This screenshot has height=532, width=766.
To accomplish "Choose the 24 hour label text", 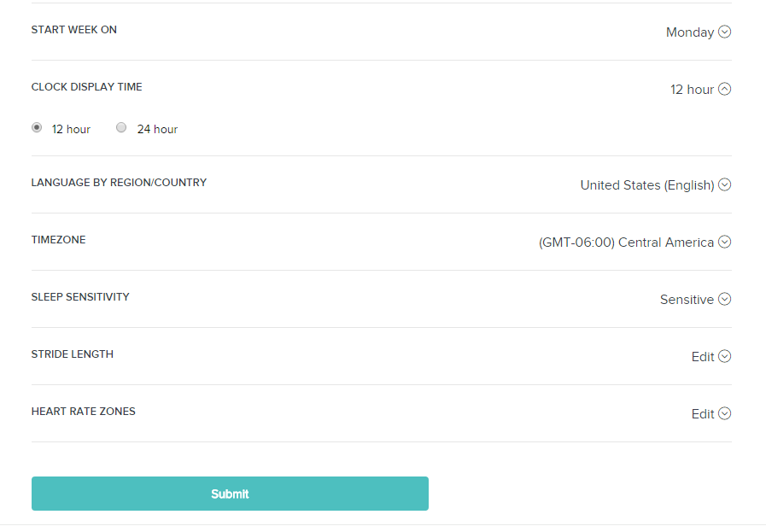I will click(x=157, y=129).
